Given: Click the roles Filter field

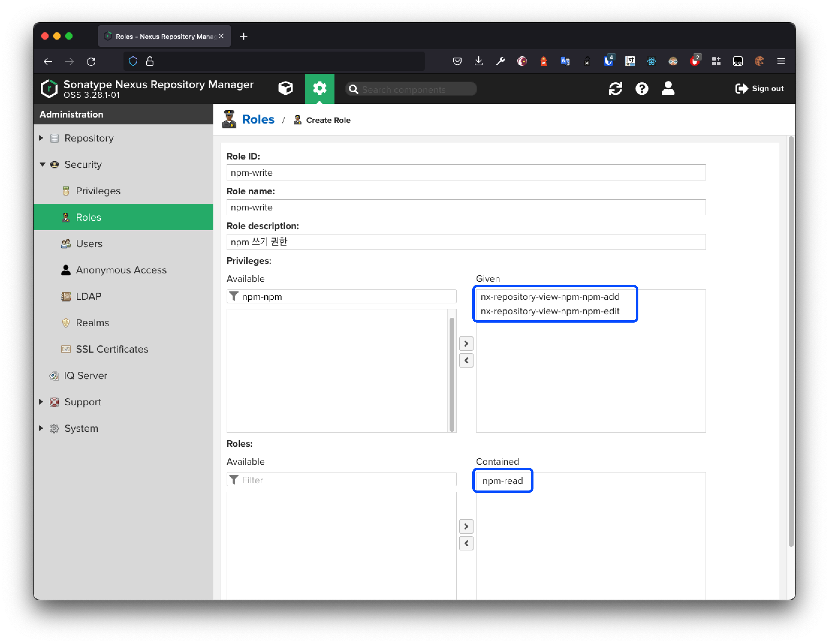Looking at the screenshot, I should tap(341, 480).
